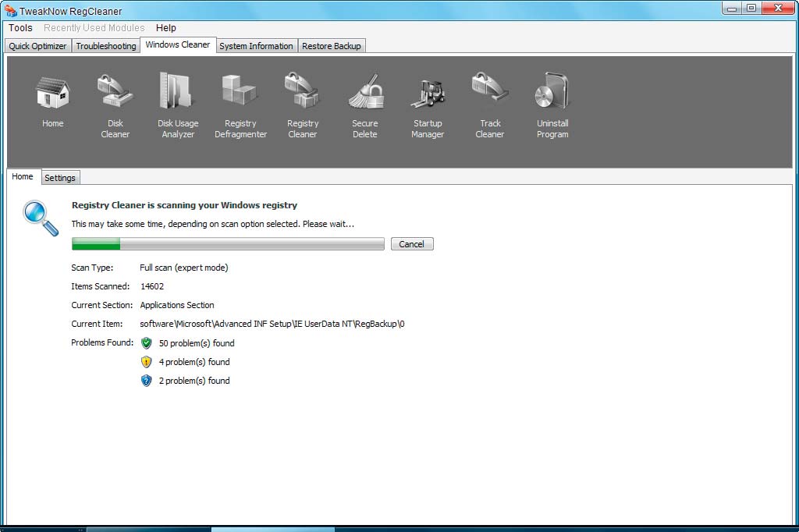The width and height of the screenshot is (799, 532).
Task: Open the Tools menu
Action: [20, 28]
